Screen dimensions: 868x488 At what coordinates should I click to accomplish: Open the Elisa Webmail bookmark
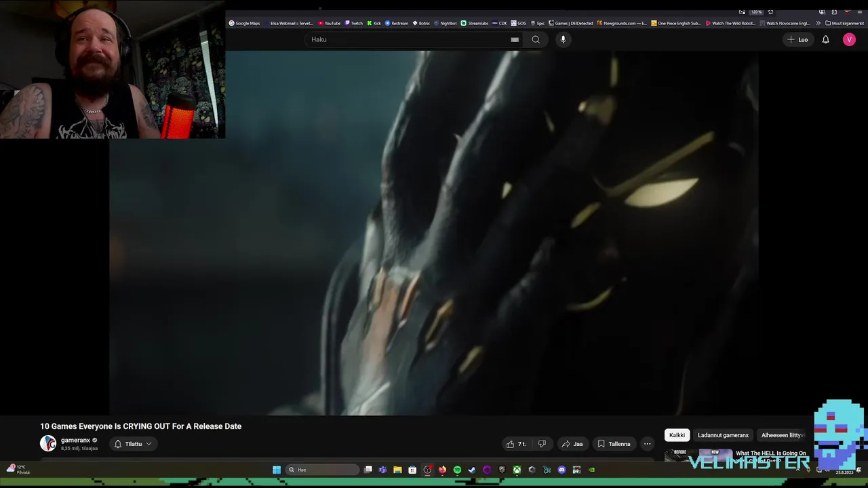(288, 23)
